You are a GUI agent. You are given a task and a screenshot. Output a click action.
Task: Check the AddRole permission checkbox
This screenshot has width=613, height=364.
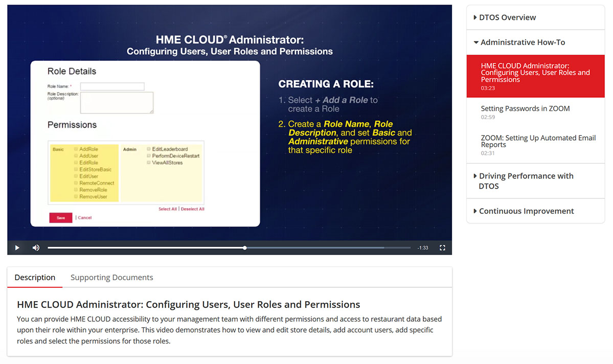click(x=76, y=149)
